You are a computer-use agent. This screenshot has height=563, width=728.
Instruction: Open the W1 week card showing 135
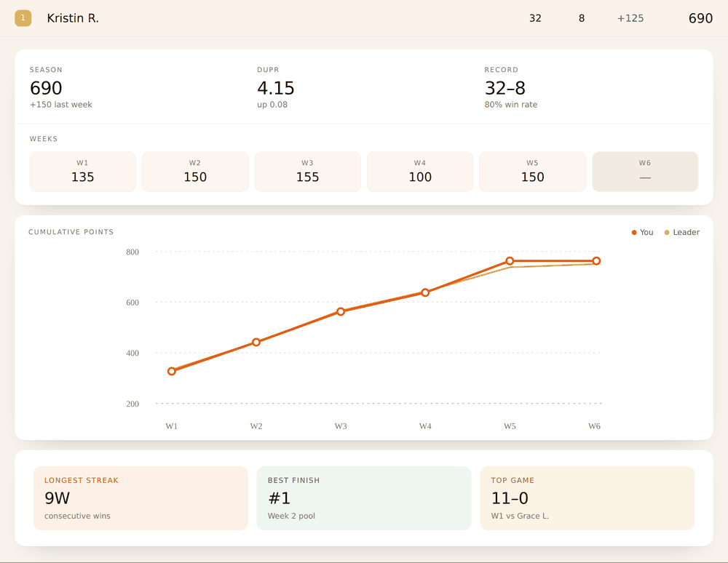point(83,172)
